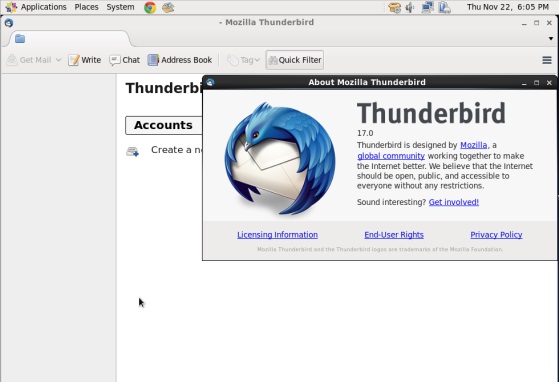Image resolution: width=559 pixels, height=382 pixels.
Task: Click the Create a new account text
Action: click(x=176, y=150)
